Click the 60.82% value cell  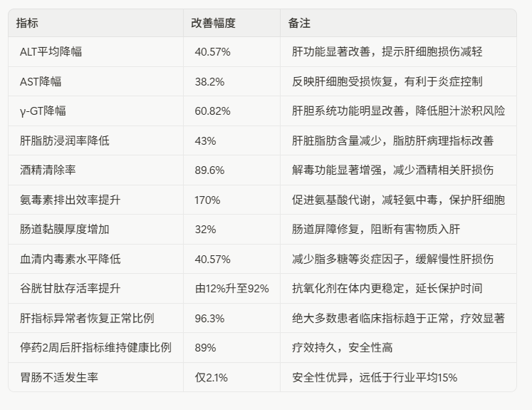point(213,111)
